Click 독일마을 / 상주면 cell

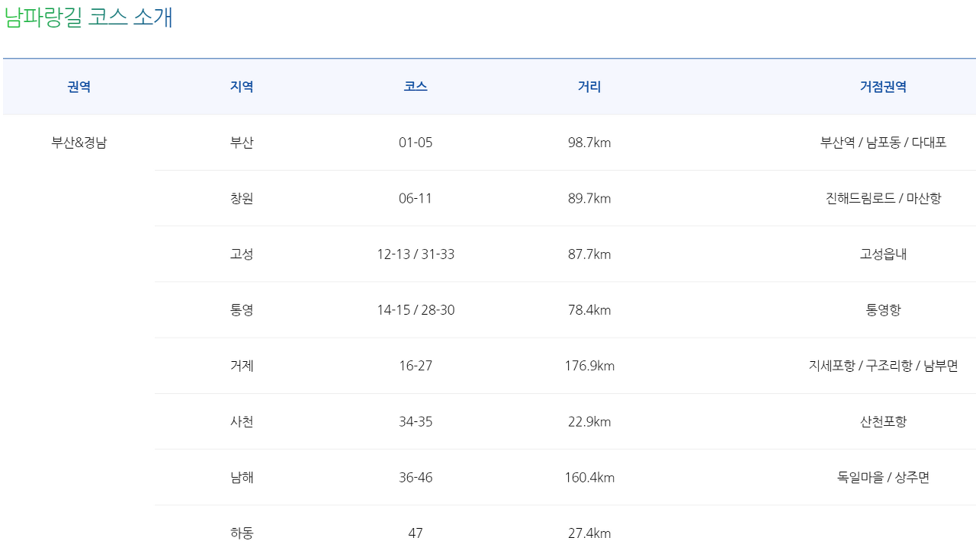point(883,477)
